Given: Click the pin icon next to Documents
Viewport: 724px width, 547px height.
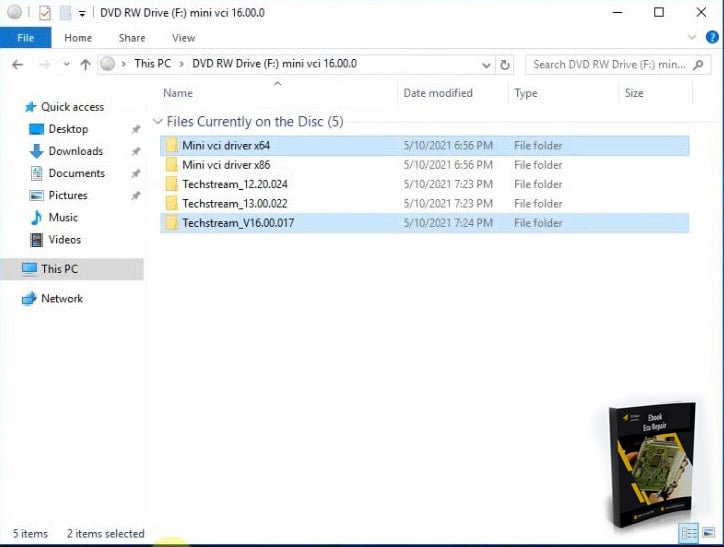Looking at the screenshot, I should [x=136, y=174].
